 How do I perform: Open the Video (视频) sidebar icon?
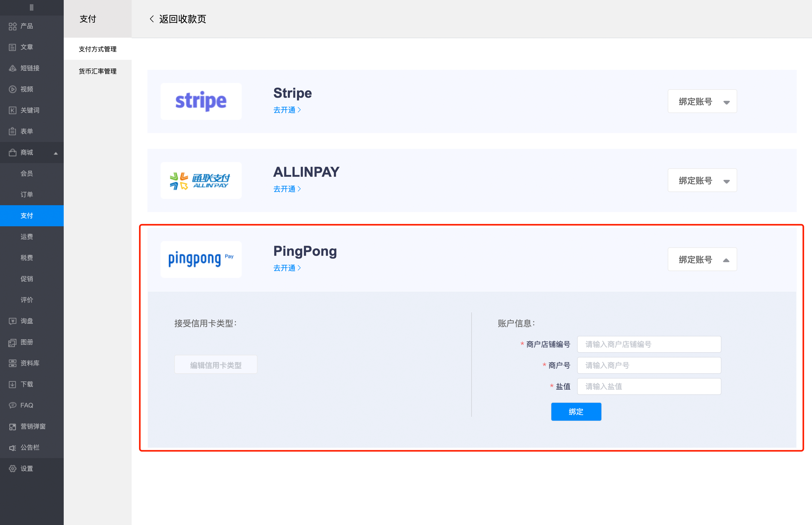[x=13, y=89]
